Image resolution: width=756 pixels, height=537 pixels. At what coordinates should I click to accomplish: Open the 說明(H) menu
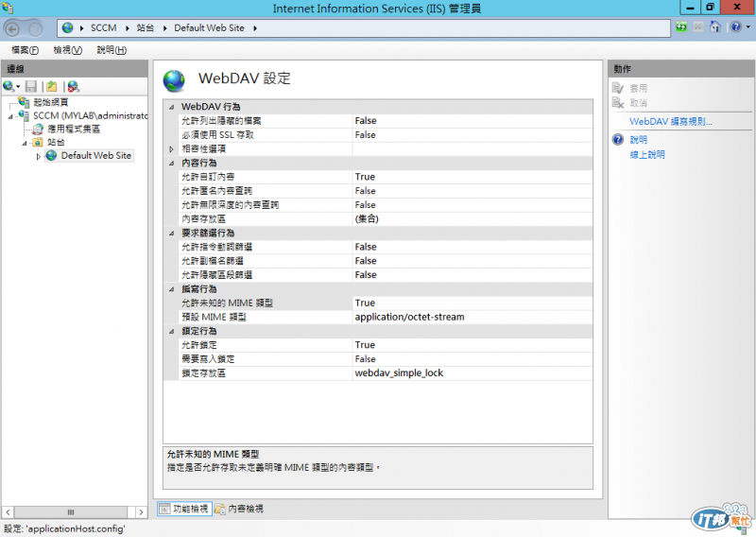[x=112, y=50]
